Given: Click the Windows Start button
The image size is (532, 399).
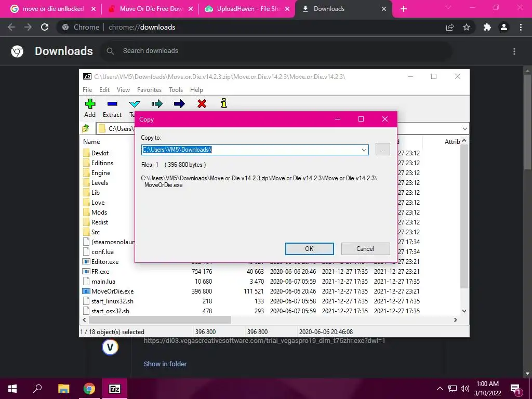Looking at the screenshot, I should point(12,389).
